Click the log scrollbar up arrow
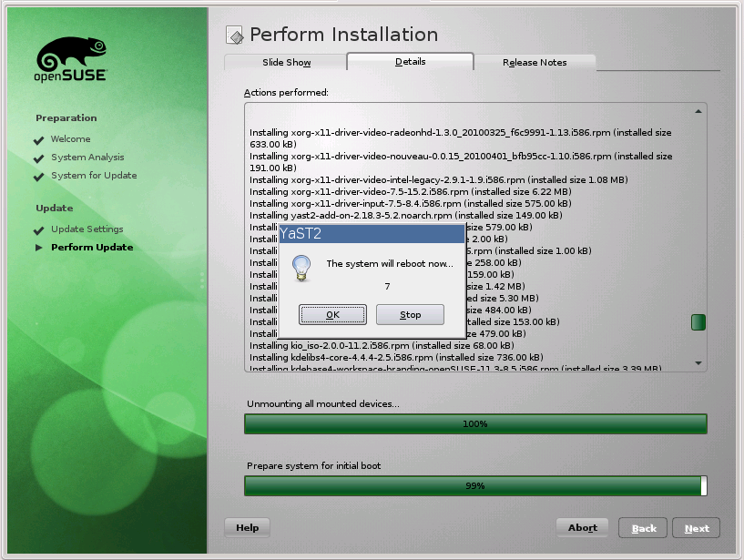Screen dimensions: 744x560 click(698, 111)
